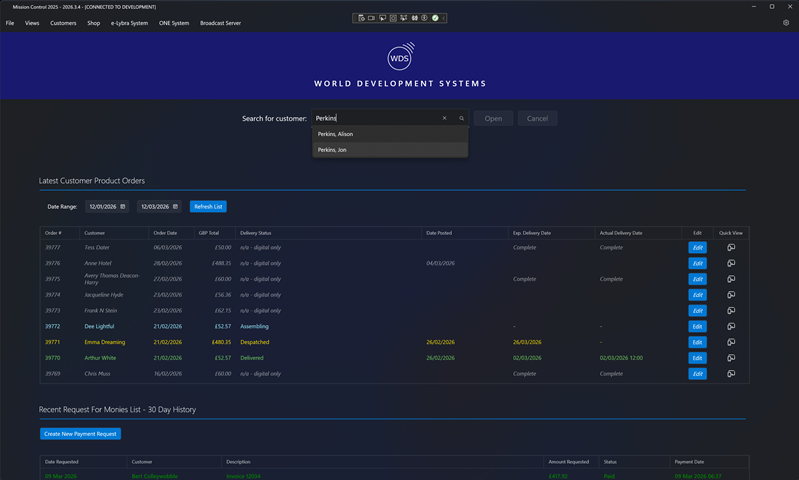The image size is (799, 480).
Task: Open the Customers menu
Action: [x=63, y=22]
